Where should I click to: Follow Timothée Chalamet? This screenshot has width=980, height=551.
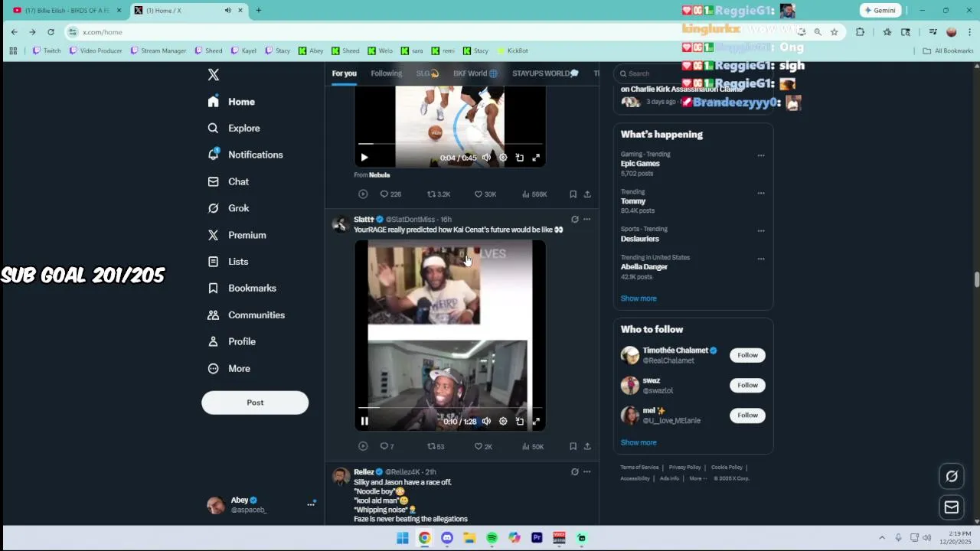tap(747, 355)
